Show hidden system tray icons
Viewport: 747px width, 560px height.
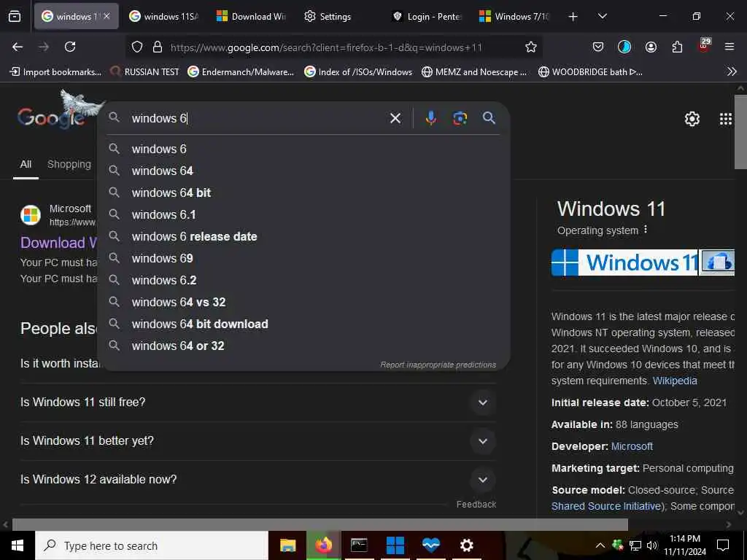coord(600,545)
